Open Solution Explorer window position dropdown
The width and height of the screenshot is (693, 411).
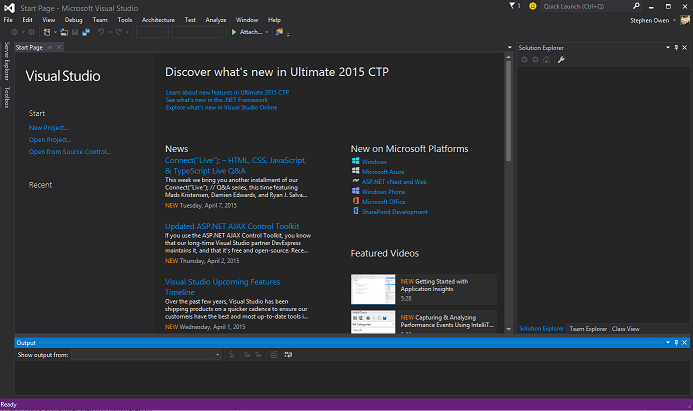(x=668, y=47)
